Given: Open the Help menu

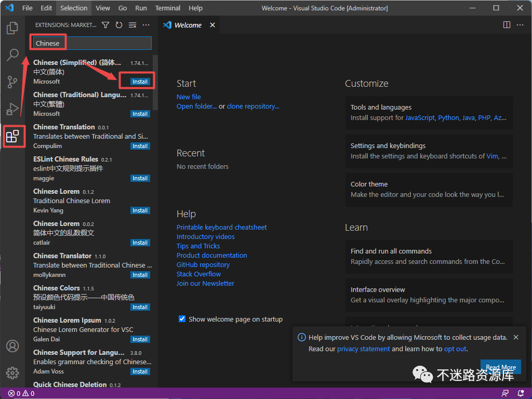Looking at the screenshot, I should coord(195,8).
